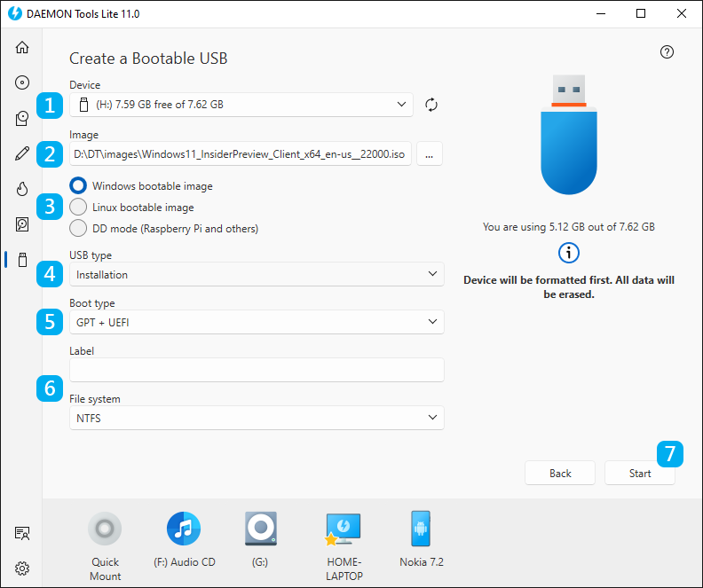The height and width of the screenshot is (588, 703).
Task: Select Windows bootable image option
Action: pyautogui.click(x=141, y=186)
